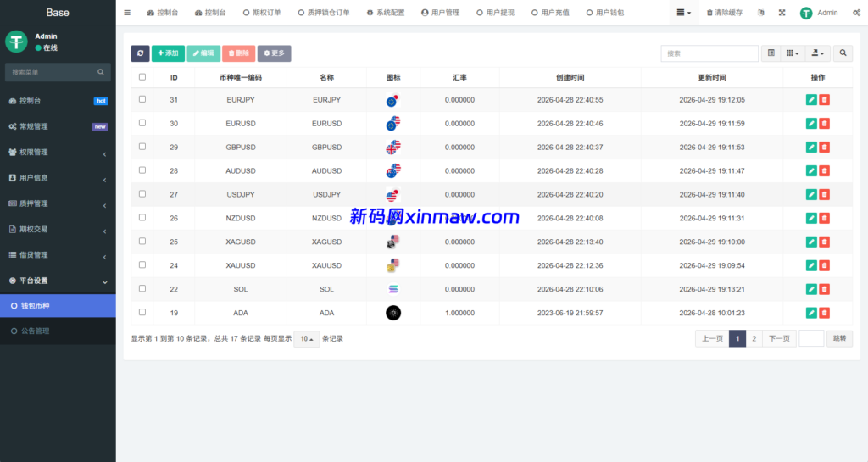Edit the EURUSD row with green pencil
Screen dimensions: 868x462
pos(811,124)
